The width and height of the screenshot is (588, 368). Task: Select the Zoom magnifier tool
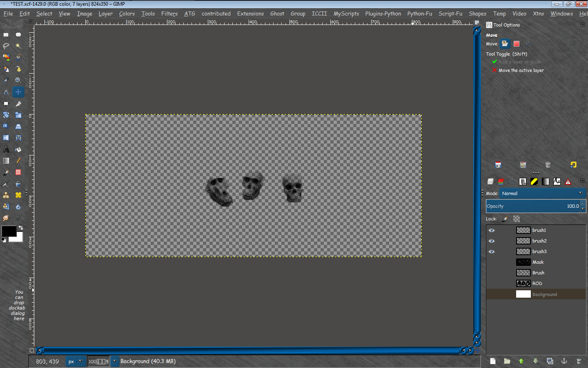[x=18, y=80]
